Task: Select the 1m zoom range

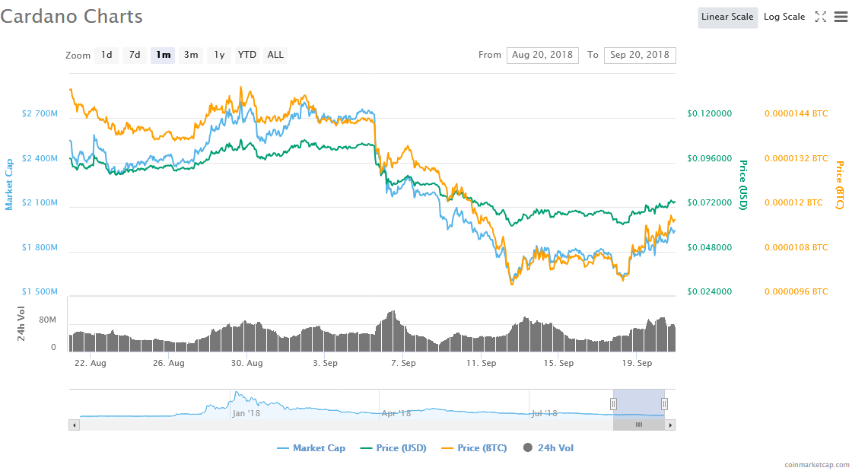Action: coord(163,55)
